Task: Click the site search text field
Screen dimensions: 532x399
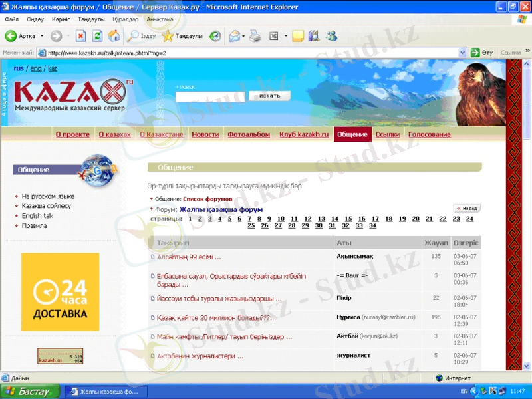Action: (210, 96)
